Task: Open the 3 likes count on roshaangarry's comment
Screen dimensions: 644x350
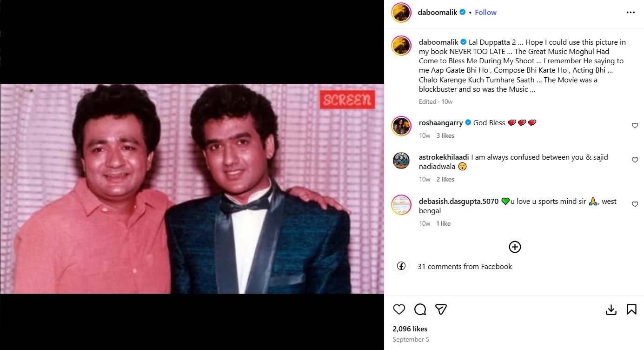Action: [x=445, y=136]
